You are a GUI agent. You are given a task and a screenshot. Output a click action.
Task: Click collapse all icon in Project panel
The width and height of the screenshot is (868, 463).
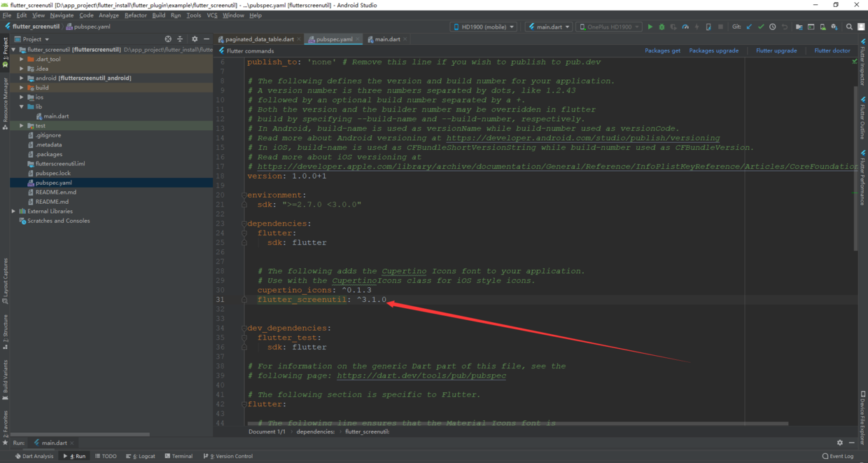tap(180, 39)
